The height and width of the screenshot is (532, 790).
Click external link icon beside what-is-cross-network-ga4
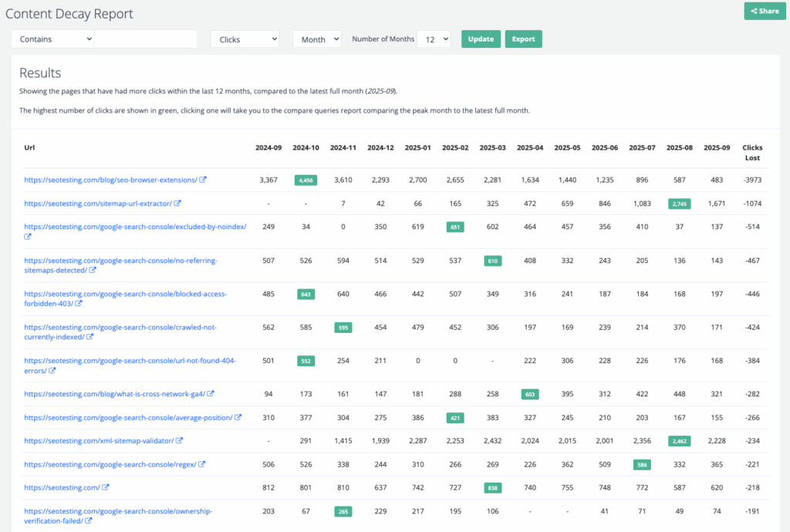tap(211, 394)
